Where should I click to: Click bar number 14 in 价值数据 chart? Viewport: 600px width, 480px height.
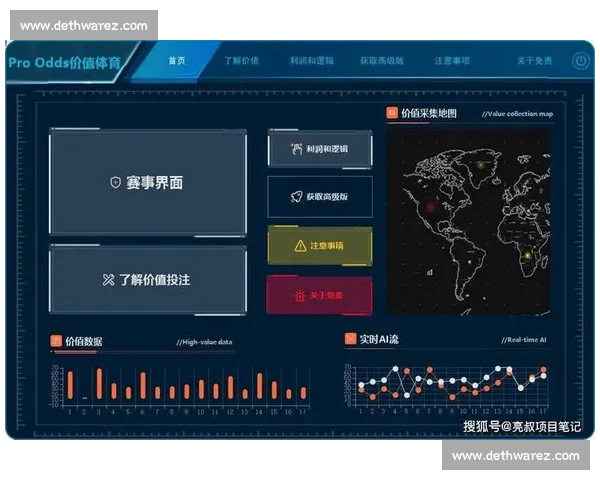(x=259, y=386)
